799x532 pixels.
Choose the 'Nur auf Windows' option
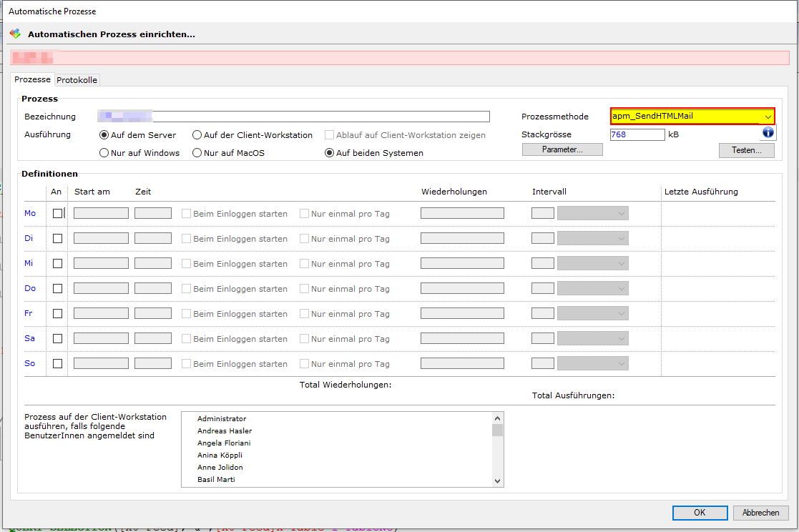pos(104,153)
